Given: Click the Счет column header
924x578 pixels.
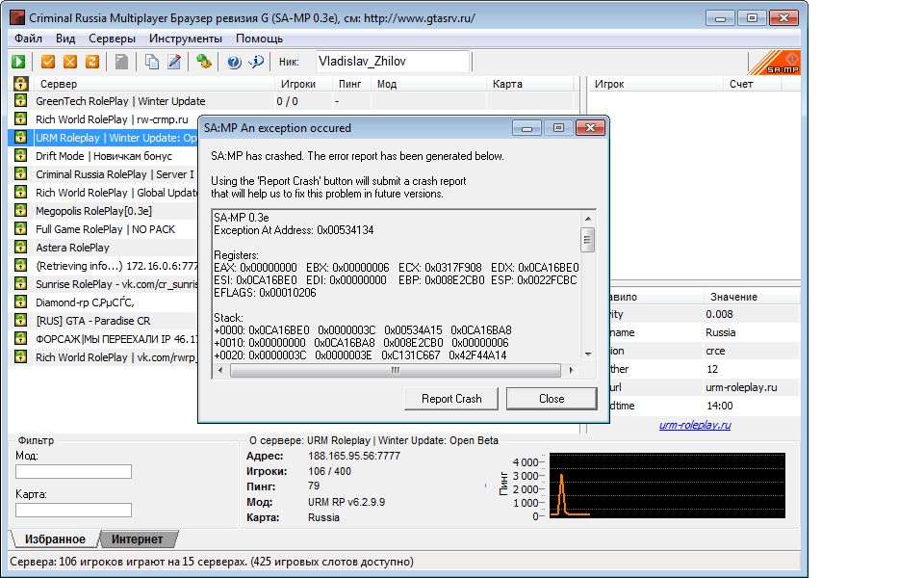Looking at the screenshot, I should pyautogui.click(x=752, y=84).
